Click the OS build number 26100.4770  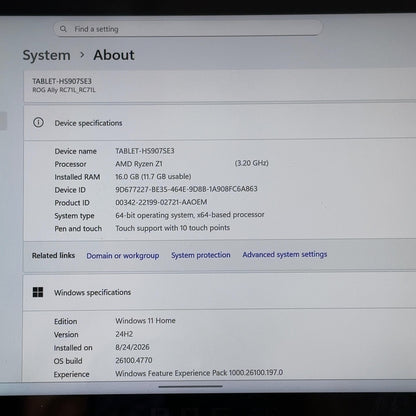point(134,360)
